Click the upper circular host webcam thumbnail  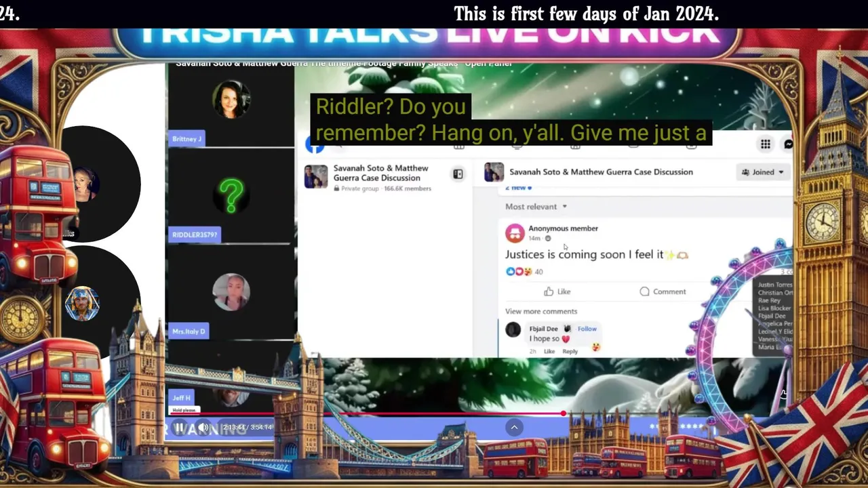point(86,184)
